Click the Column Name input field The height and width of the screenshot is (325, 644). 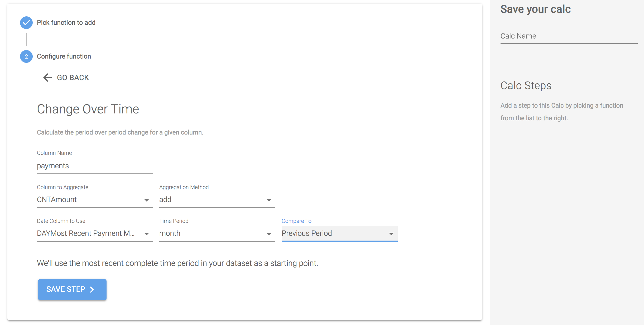coord(95,166)
